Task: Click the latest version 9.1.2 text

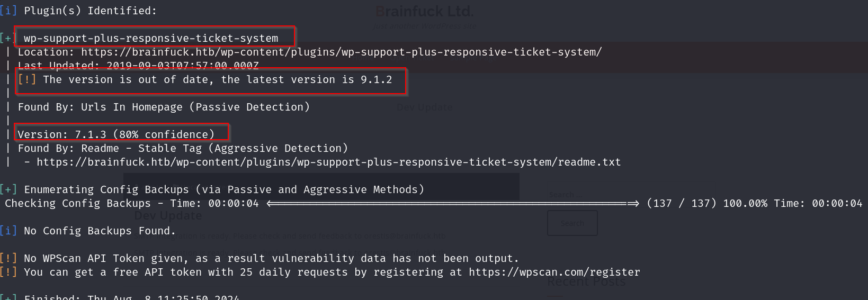Action: click(x=376, y=79)
